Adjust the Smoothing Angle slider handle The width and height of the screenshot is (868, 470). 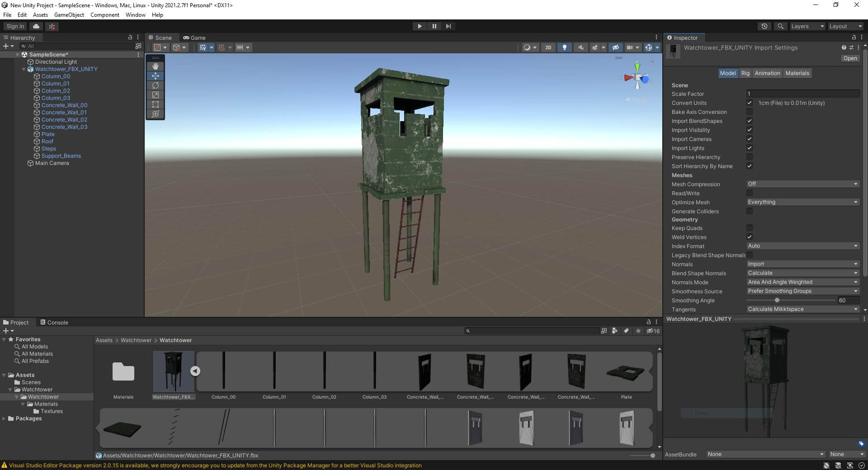[x=777, y=301]
